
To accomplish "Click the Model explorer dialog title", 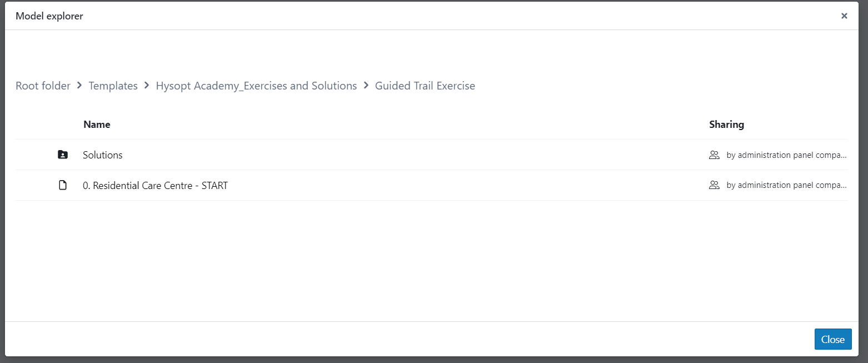I will point(49,16).
